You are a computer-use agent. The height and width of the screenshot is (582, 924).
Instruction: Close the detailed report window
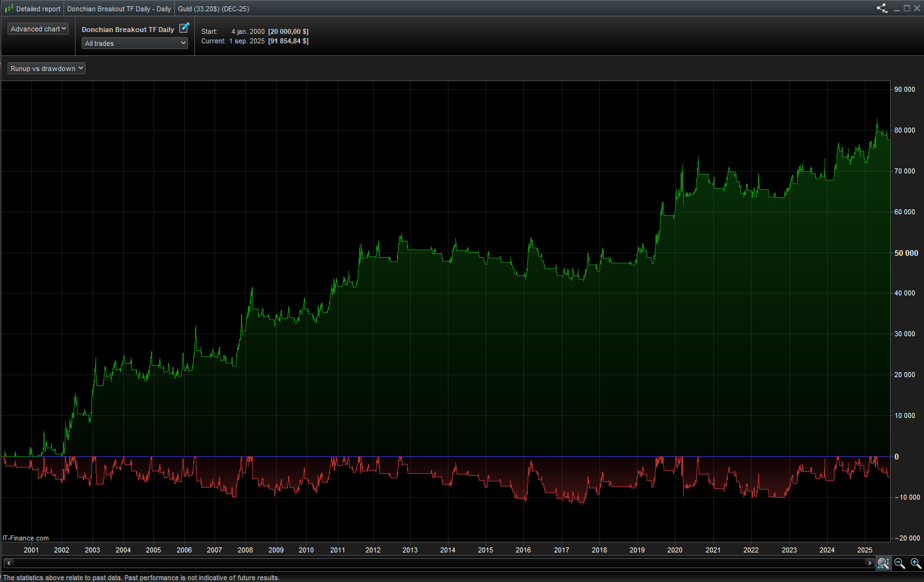[916, 8]
